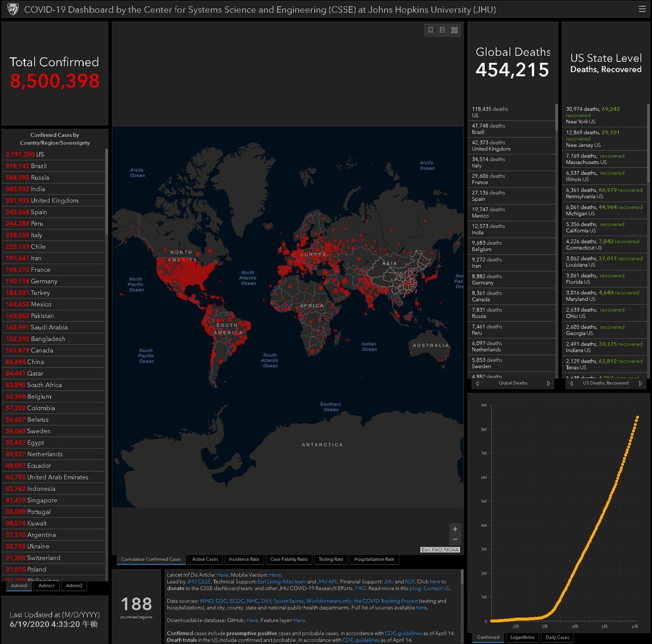Open the FAQ link
The width and height of the screenshot is (652, 644).
click(360, 588)
